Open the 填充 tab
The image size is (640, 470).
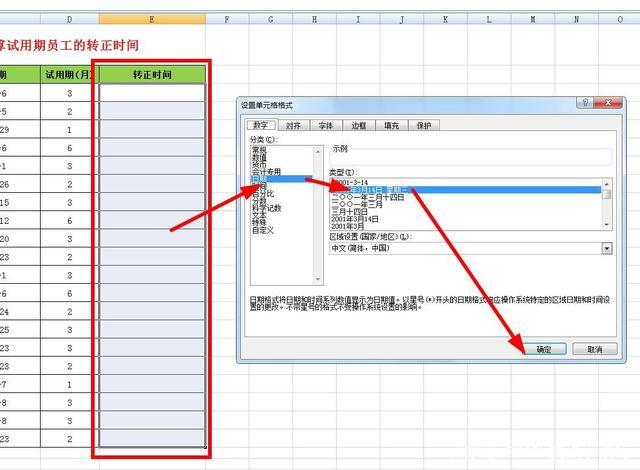[x=391, y=125]
